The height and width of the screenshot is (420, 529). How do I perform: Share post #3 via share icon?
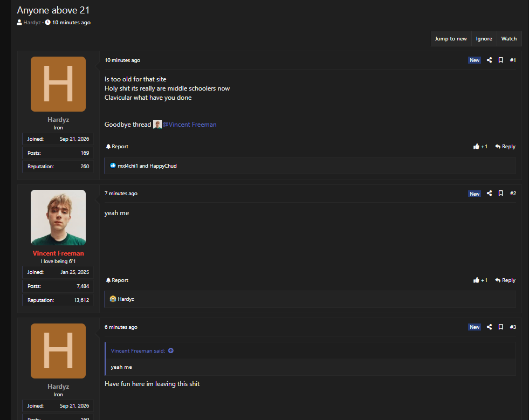point(489,327)
